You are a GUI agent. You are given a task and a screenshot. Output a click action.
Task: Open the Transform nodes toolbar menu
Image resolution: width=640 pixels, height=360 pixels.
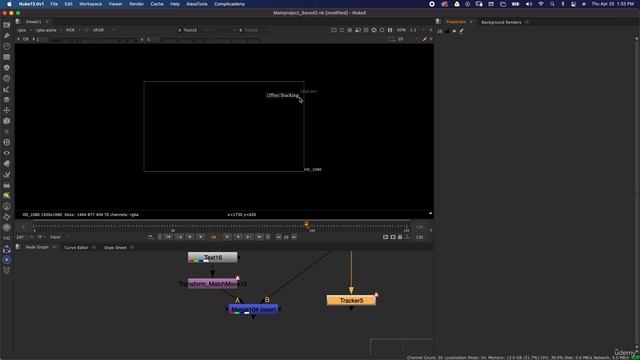click(7, 110)
